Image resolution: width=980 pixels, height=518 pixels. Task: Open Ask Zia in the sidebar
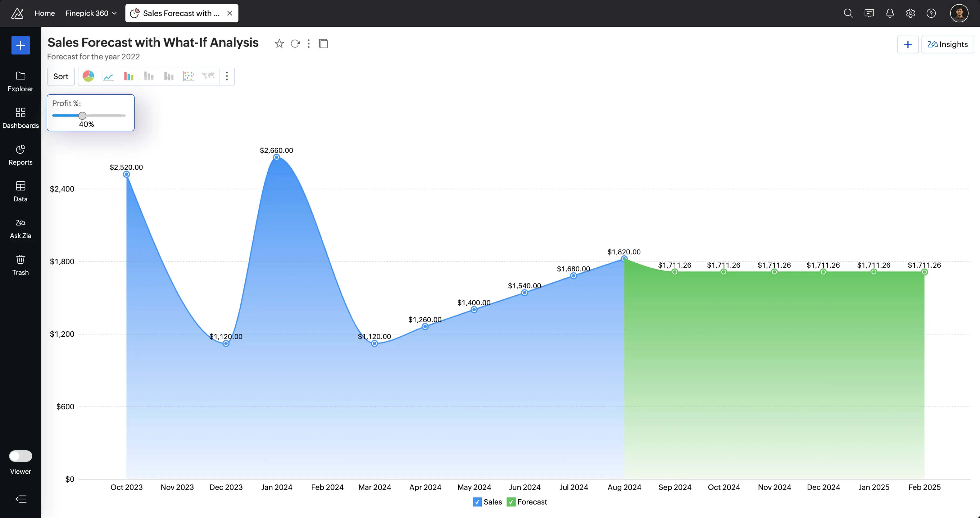point(21,229)
